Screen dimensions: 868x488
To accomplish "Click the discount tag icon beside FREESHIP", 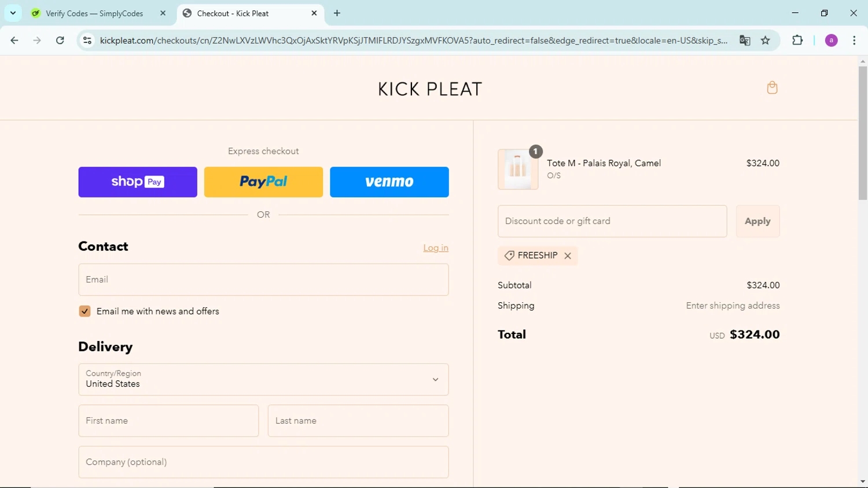I will click(x=509, y=256).
